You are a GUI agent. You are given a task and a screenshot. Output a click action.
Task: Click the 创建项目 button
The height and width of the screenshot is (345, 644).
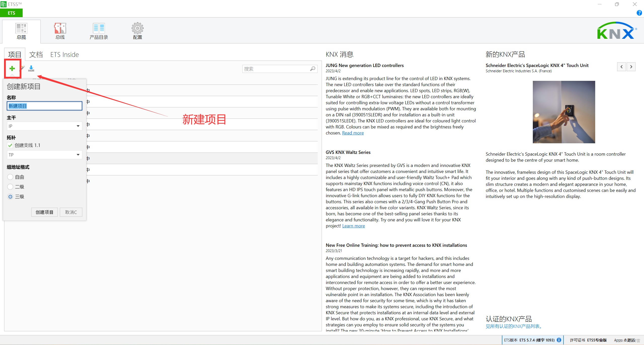point(44,212)
